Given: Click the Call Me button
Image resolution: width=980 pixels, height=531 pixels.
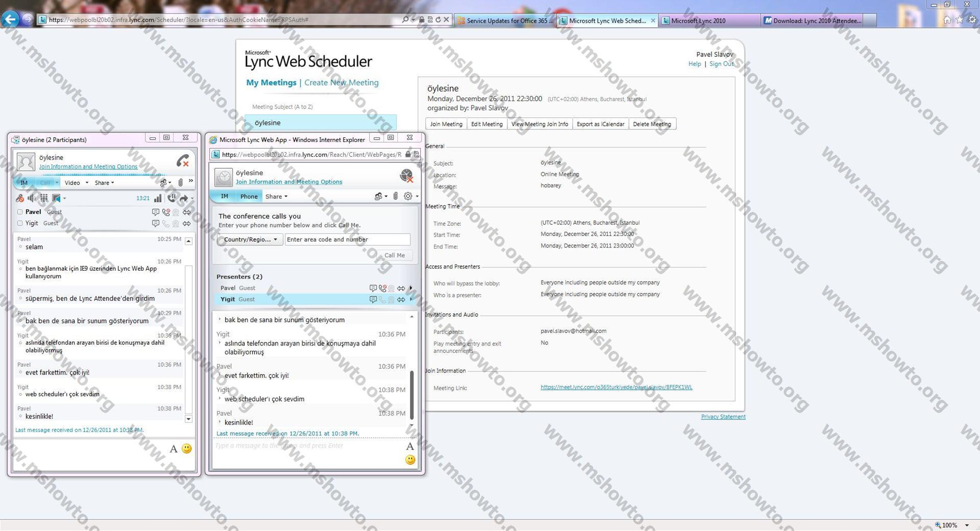Looking at the screenshot, I should [394, 255].
